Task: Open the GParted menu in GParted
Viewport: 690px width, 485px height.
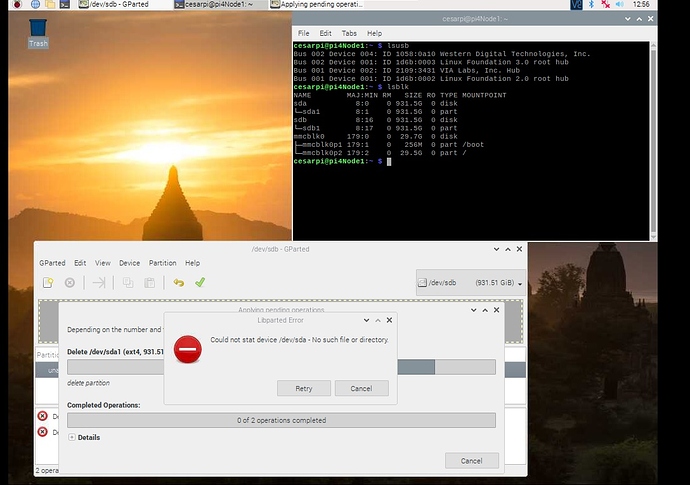Action: [52, 263]
